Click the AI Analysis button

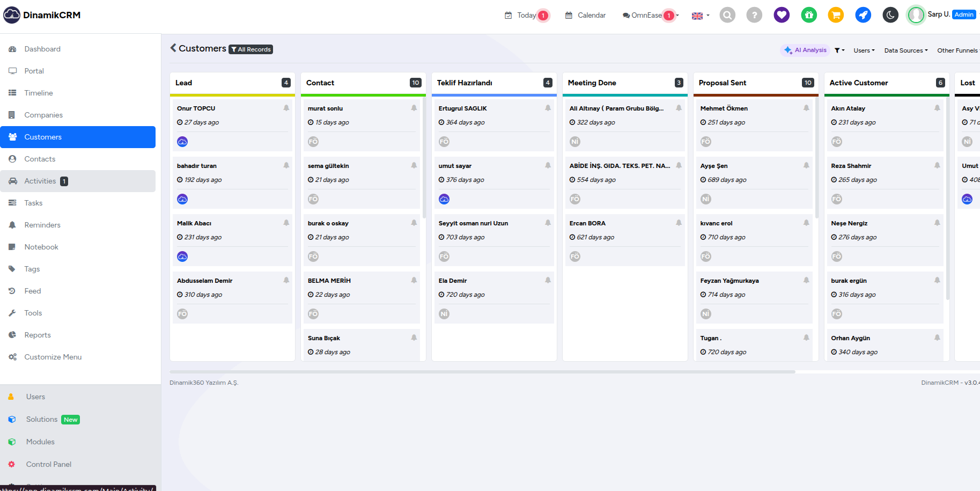[x=805, y=50]
